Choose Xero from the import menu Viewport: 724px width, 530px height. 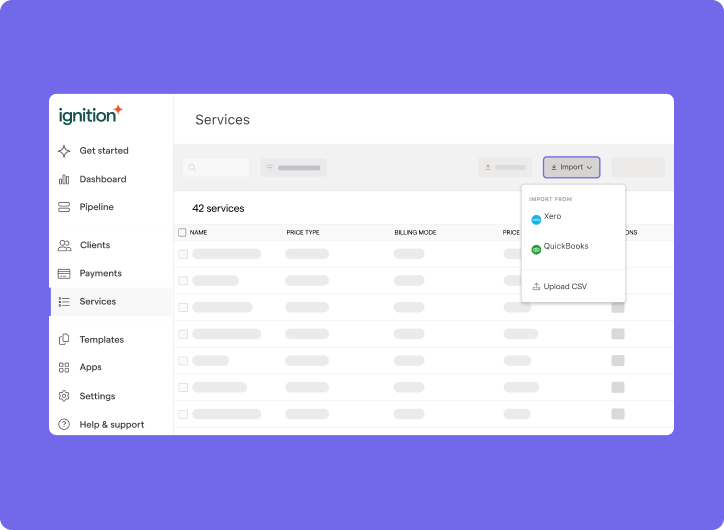tap(552, 217)
